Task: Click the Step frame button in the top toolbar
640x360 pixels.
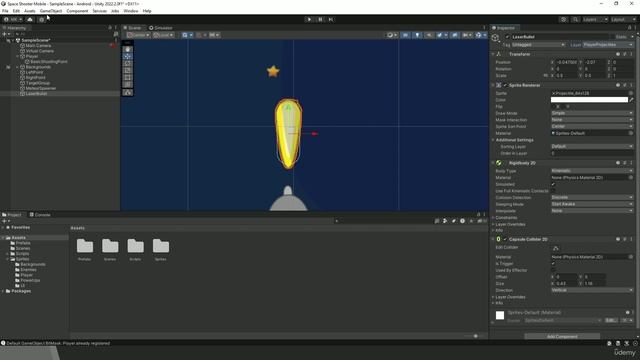Action: pos(331,19)
